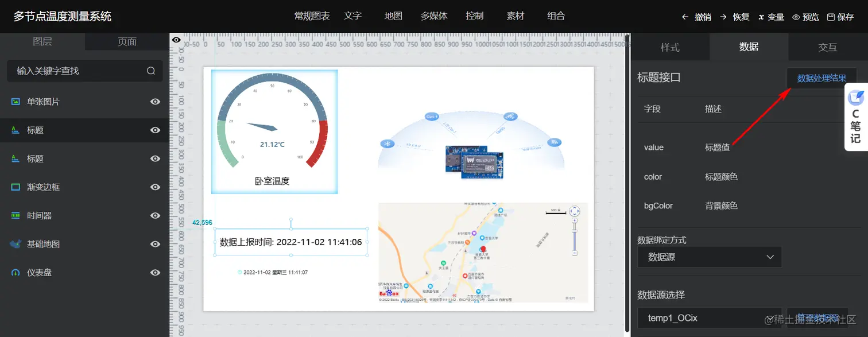The height and width of the screenshot is (337, 868).
Task: Click the 仪表盘 layer gauge icon
Action: pos(15,273)
